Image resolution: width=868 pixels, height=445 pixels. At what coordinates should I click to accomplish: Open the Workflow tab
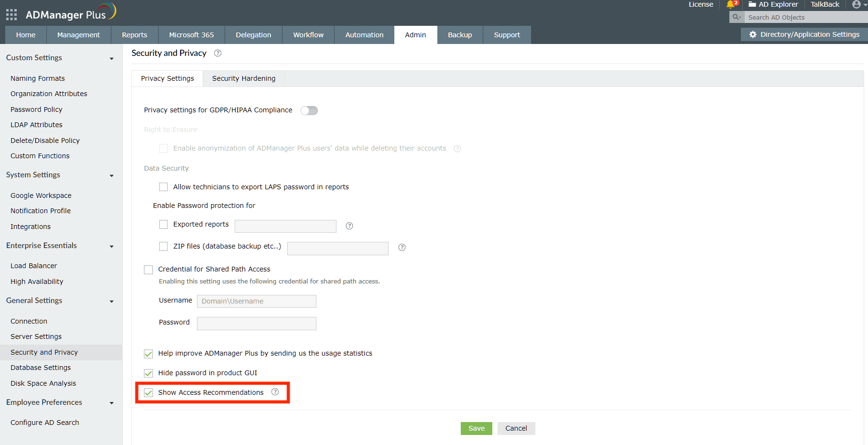coord(308,35)
